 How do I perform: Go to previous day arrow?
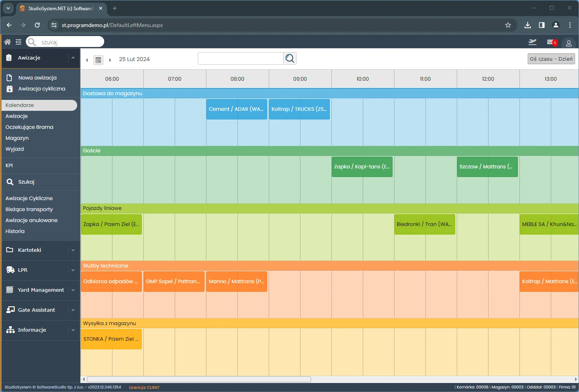point(87,60)
